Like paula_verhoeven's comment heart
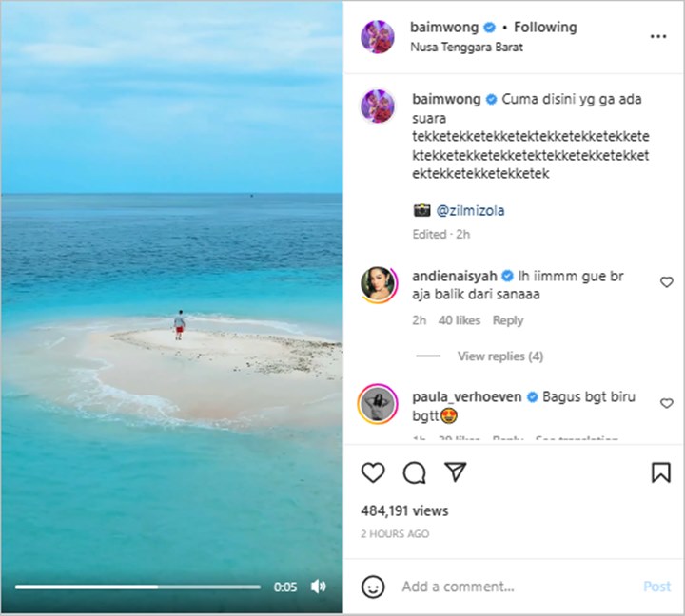This screenshot has width=685, height=616. (x=666, y=404)
